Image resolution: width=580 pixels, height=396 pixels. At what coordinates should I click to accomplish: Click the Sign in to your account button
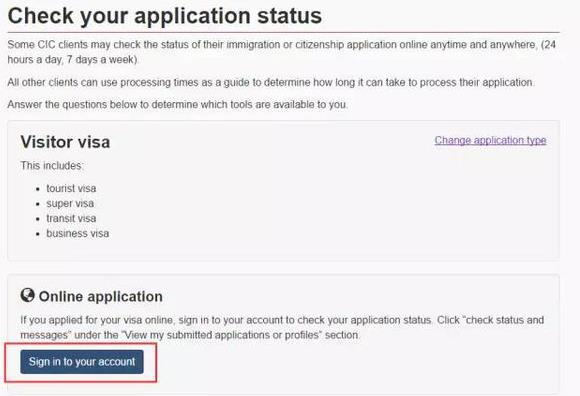(82, 362)
